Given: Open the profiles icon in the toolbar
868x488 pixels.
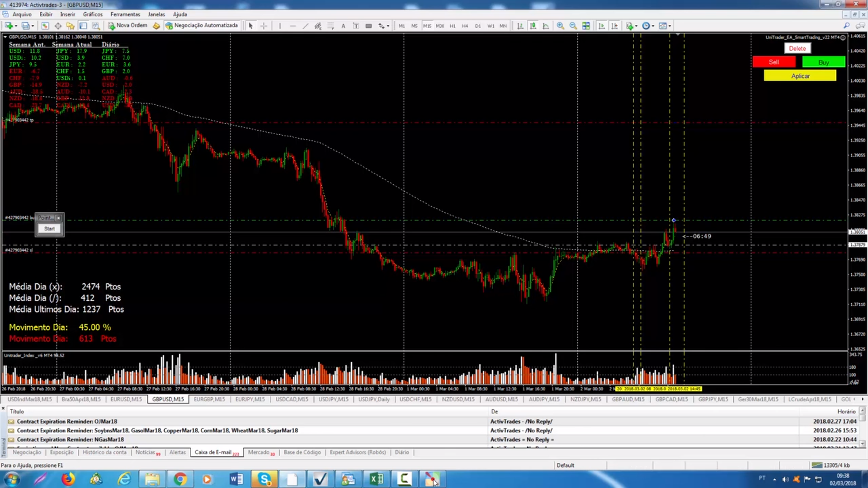Looking at the screenshot, I should 25,26.
